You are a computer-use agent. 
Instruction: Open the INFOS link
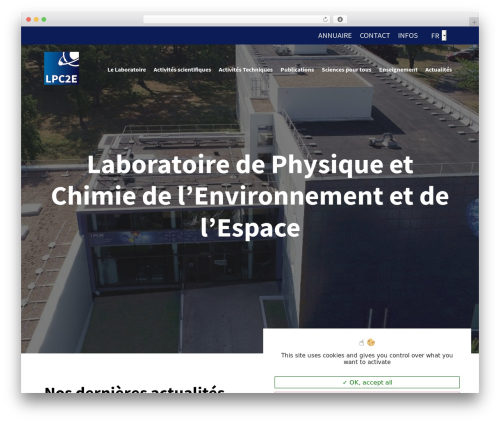408,36
